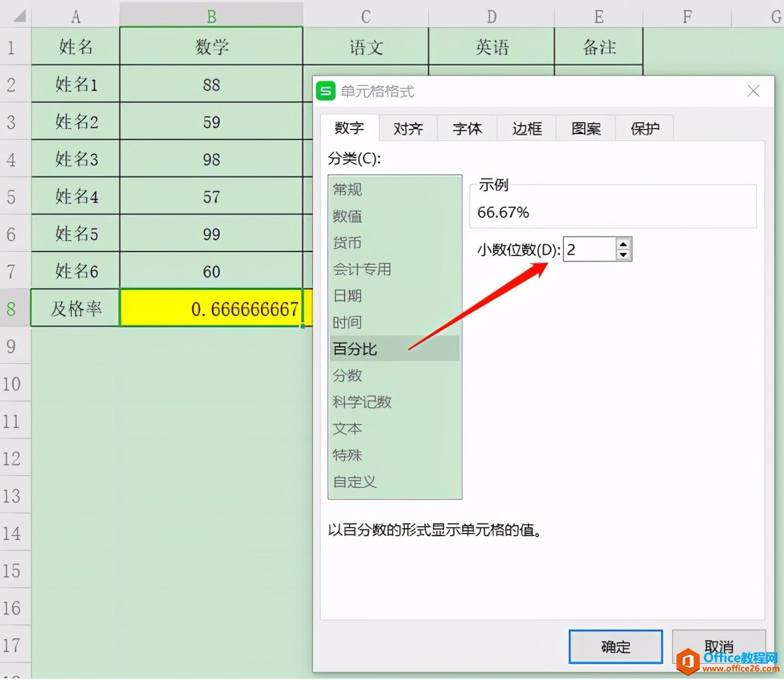This screenshot has width=784, height=680.
Task: Click the 备注 header cell
Action: [599, 46]
